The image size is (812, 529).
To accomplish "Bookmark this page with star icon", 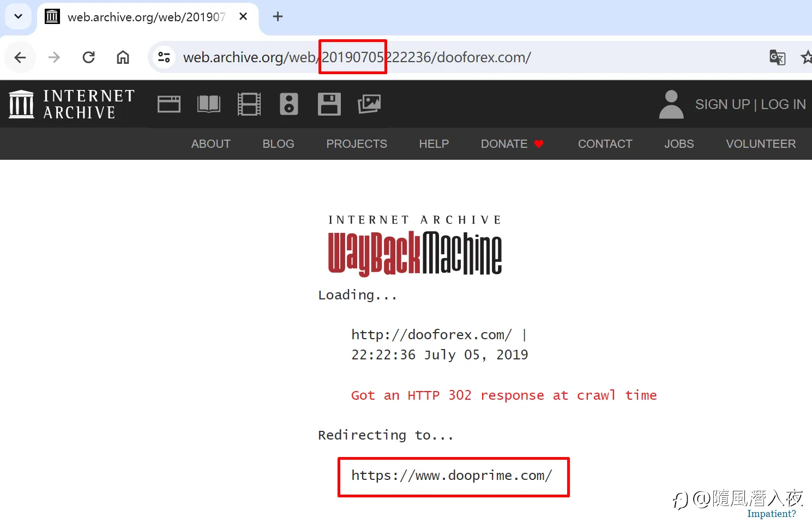I will click(806, 57).
